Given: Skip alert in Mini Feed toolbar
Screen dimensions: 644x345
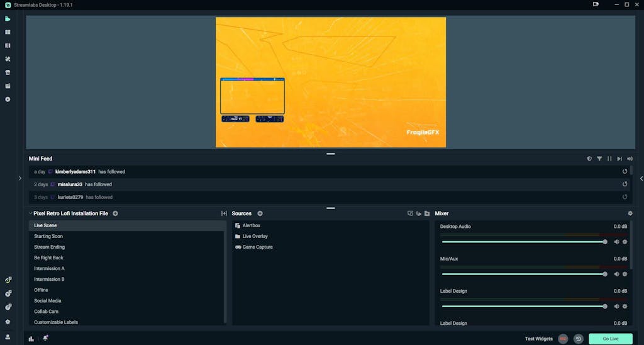Looking at the screenshot, I should click(x=619, y=159).
